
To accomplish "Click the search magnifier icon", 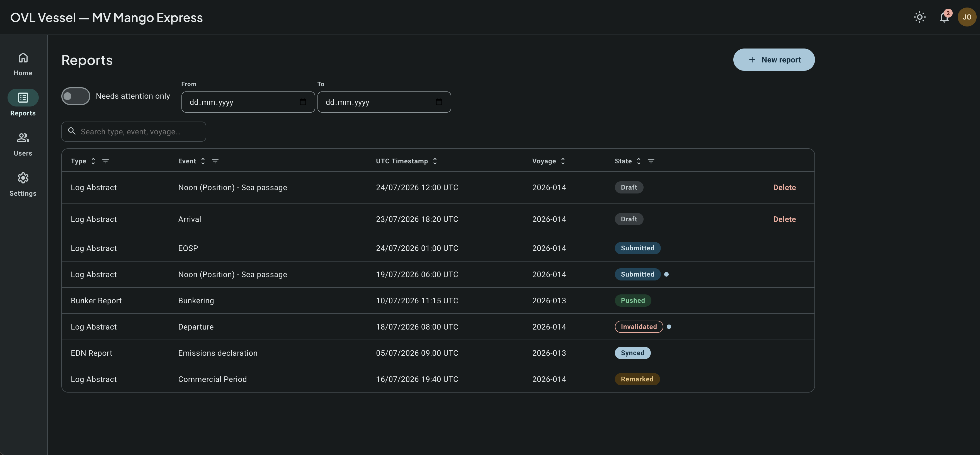I will [x=72, y=131].
